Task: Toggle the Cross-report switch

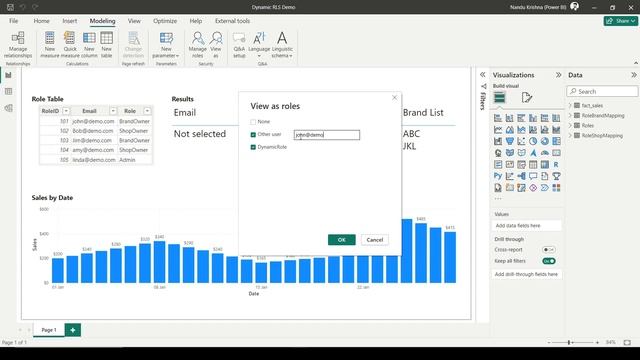Action: [549, 249]
